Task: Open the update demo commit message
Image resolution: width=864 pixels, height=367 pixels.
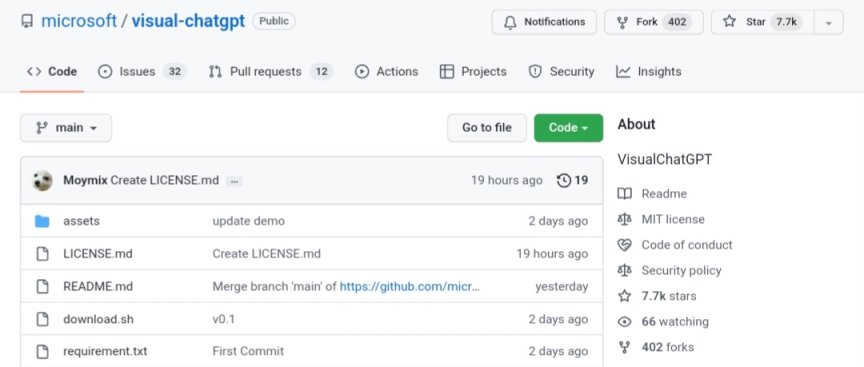Action: tap(249, 222)
